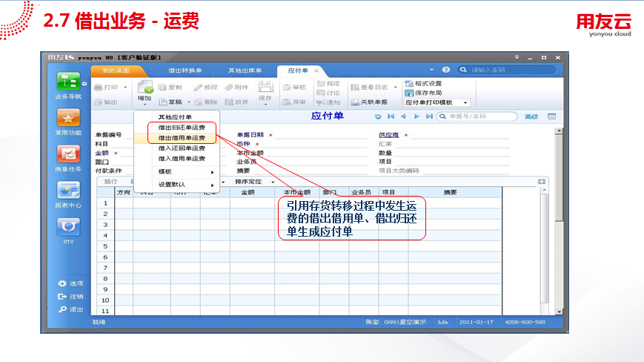Expand the 设置默认 submenu
The width and height of the screenshot is (644, 362).
[x=177, y=185]
